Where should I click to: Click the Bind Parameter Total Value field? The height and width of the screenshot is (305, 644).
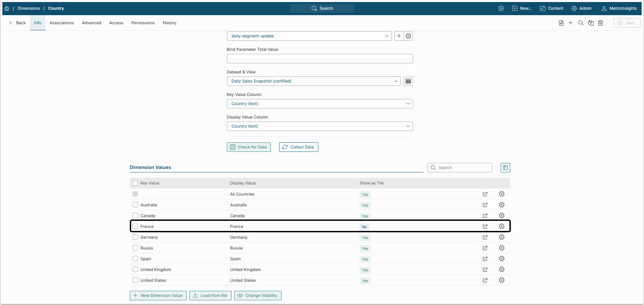click(x=319, y=59)
